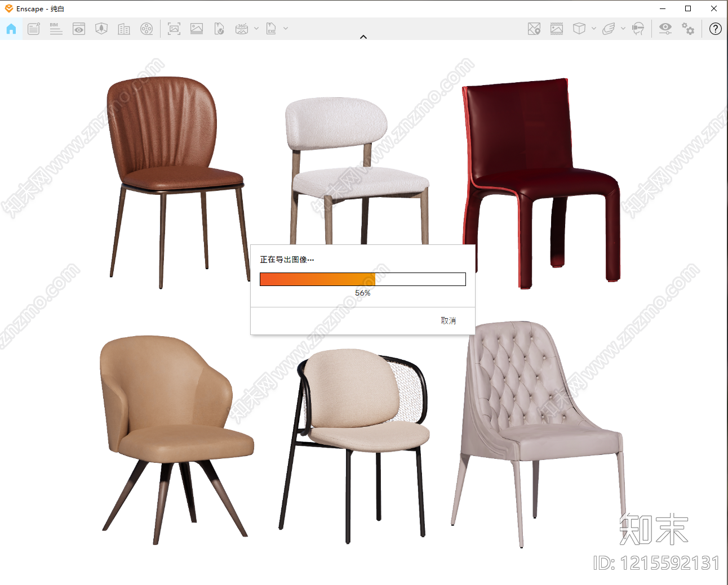Viewport: 728px width, 585px height.
Task: Maximize the Enscape window
Action: [x=688, y=8]
